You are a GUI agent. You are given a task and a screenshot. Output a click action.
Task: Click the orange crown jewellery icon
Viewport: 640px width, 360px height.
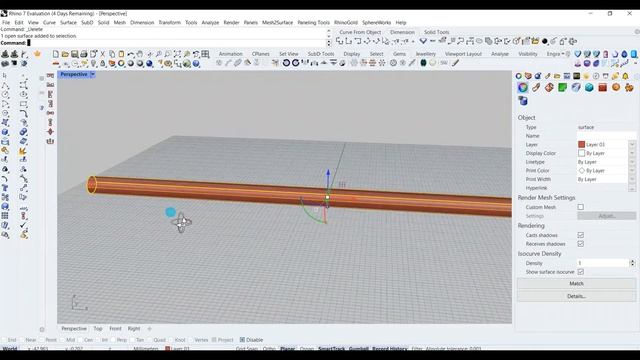click(38, 54)
